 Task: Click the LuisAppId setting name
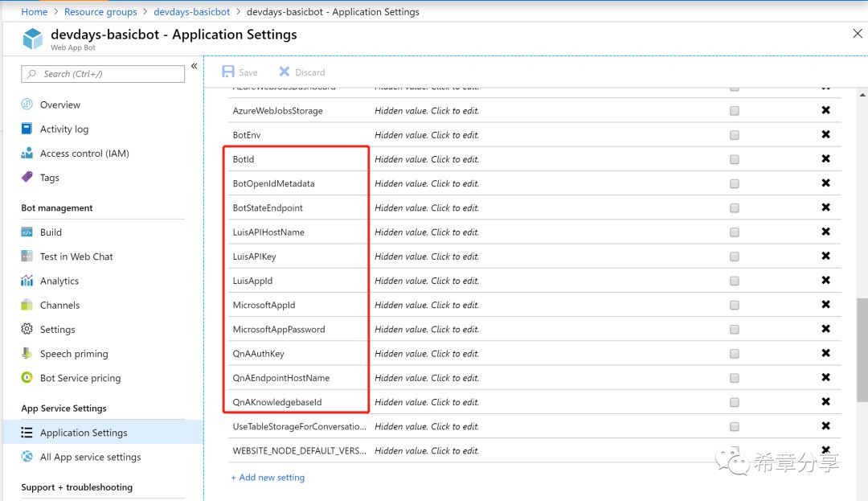(252, 281)
